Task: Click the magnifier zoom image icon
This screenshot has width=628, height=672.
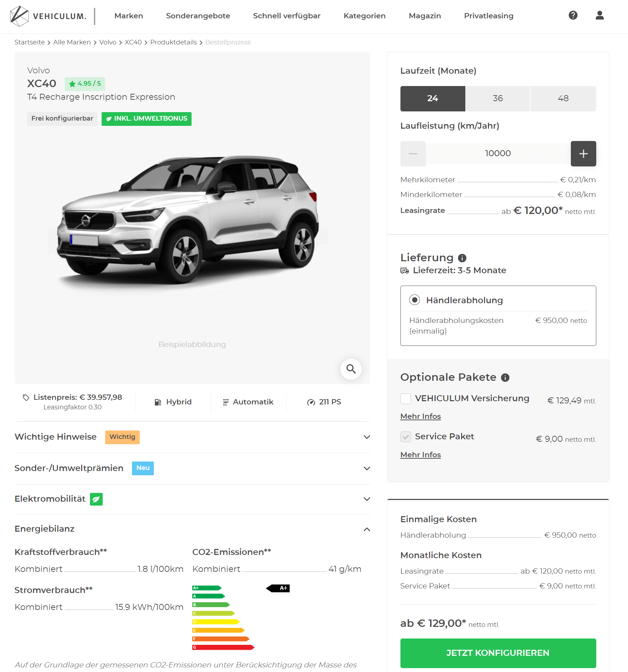Action: (x=351, y=369)
